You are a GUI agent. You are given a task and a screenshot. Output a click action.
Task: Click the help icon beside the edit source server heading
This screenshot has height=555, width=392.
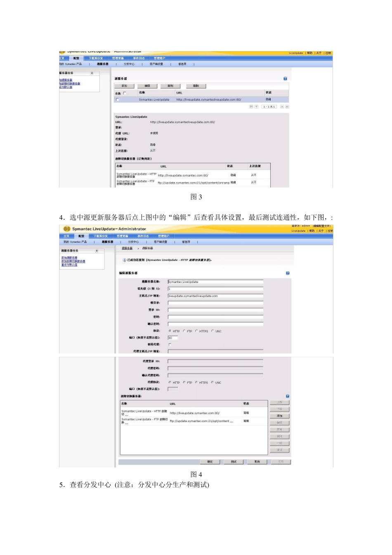click(288, 273)
